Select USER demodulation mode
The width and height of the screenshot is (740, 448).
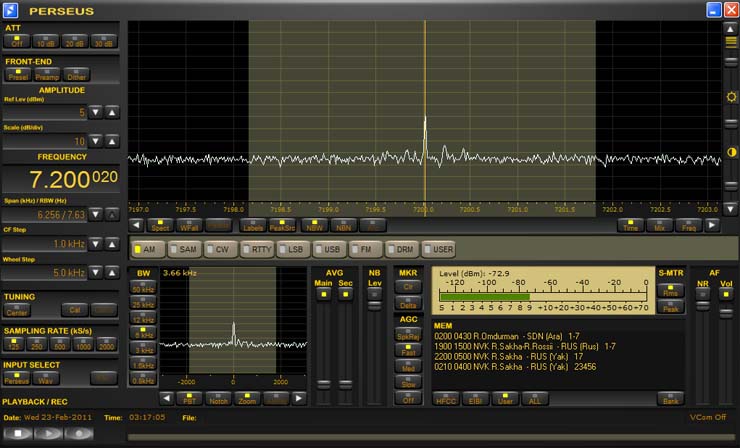coord(438,249)
